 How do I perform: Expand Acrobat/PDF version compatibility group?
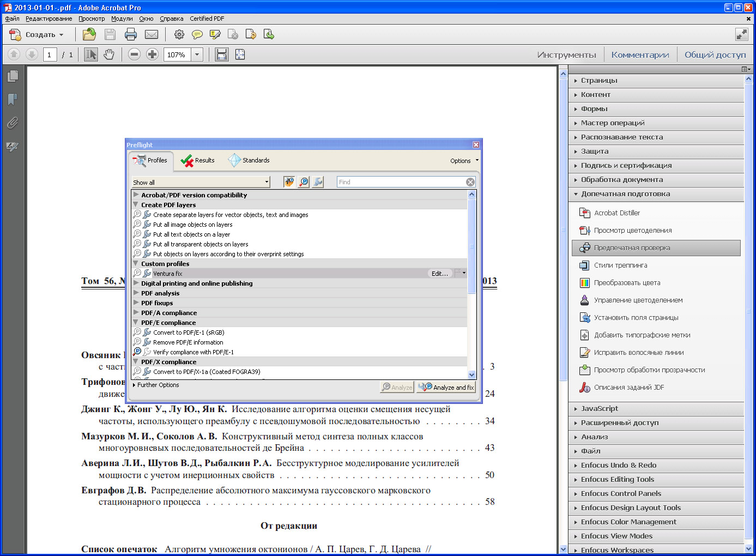[x=136, y=195]
